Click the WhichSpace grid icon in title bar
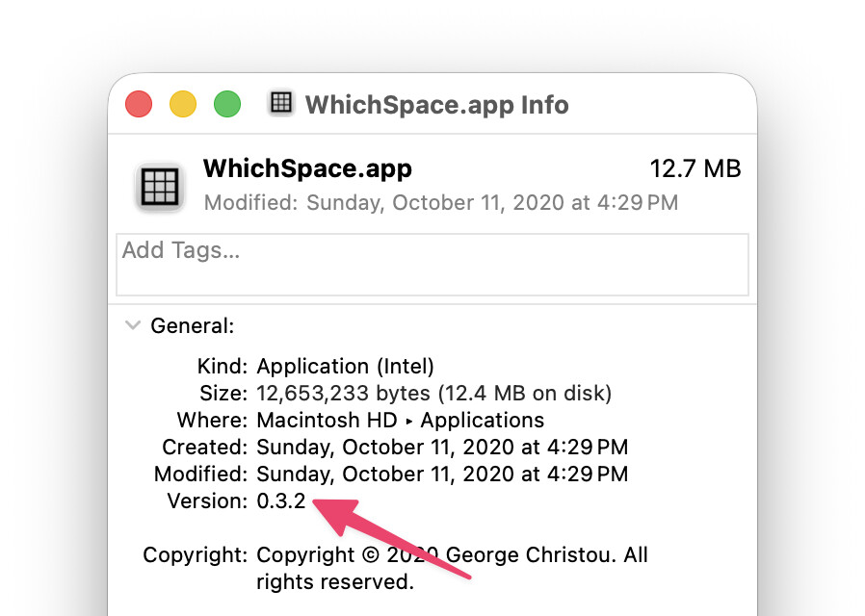 click(x=281, y=103)
